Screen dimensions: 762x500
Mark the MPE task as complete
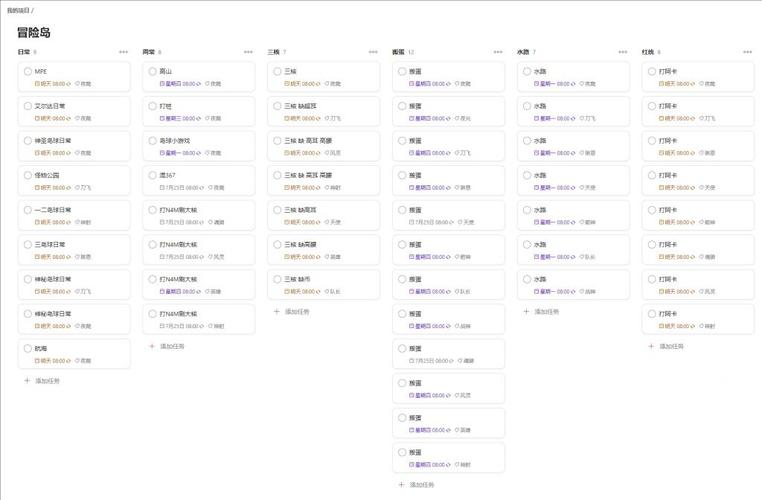[28, 71]
